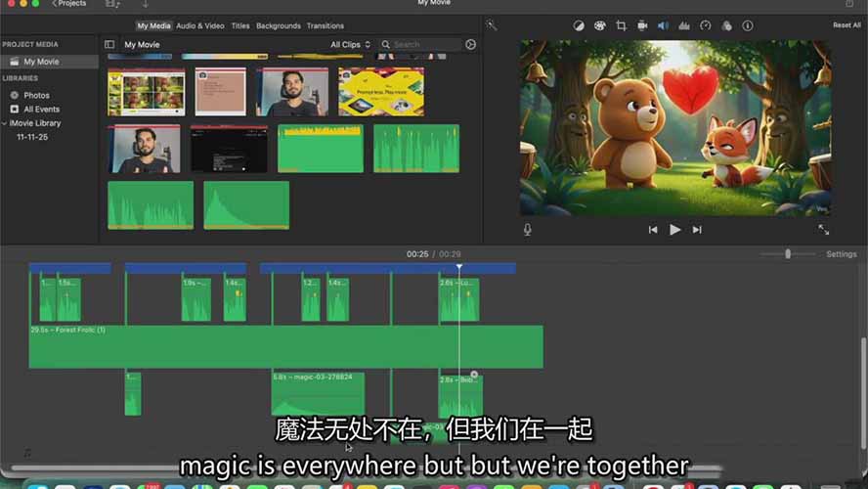The image size is (868, 489).
Task: Open the clip speed tool
Action: (x=705, y=25)
